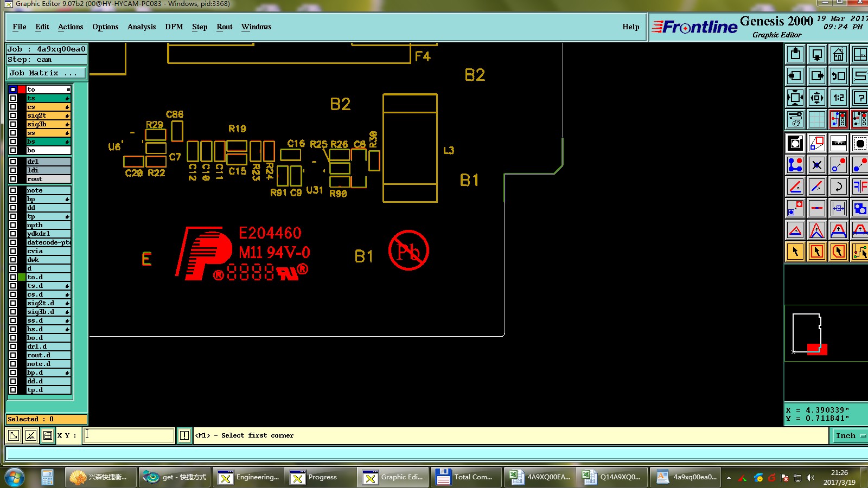Image resolution: width=868 pixels, height=488 pixels.
Task: Toggle the checkbox for layer to.d
Action: pos(13,277)
